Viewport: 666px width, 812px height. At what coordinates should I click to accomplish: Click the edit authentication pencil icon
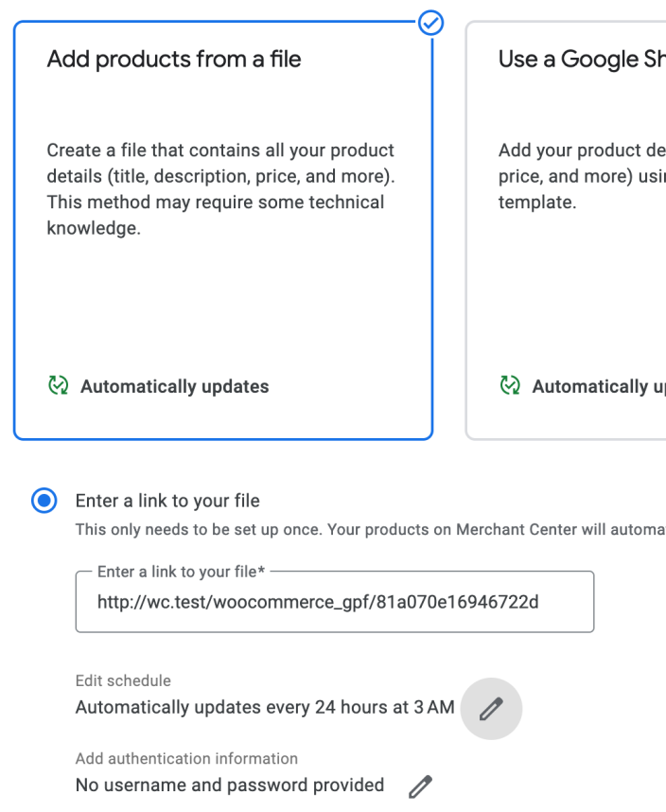(420, 786)
